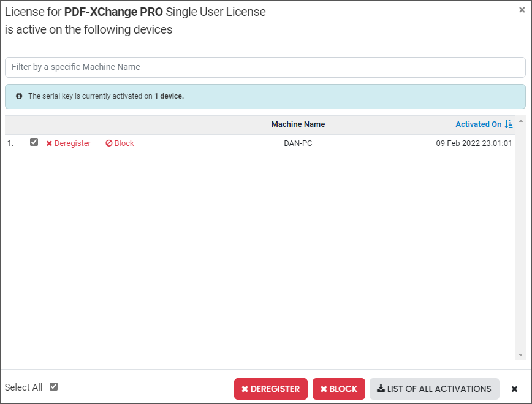
Task: Toggle the Select All checkbox
Action: pos(53,386)
